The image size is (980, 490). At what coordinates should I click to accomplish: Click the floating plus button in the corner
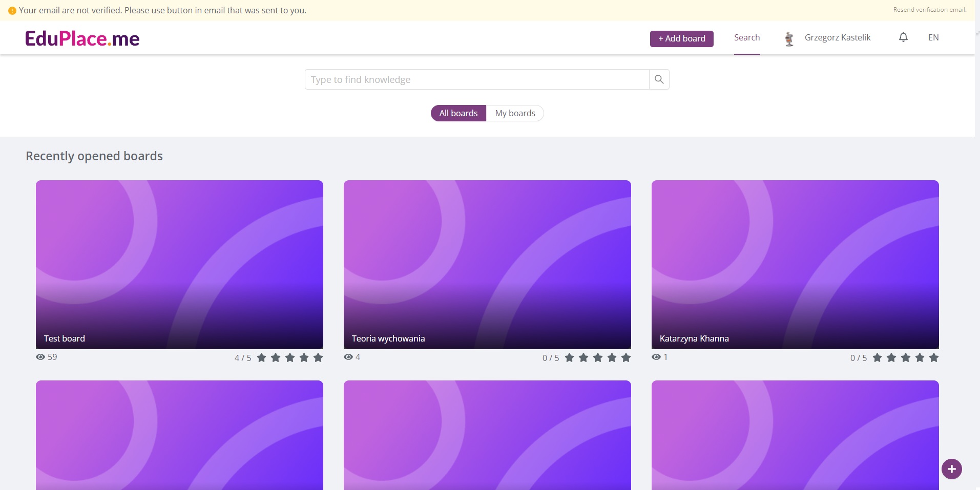click(x=951, y=468)
